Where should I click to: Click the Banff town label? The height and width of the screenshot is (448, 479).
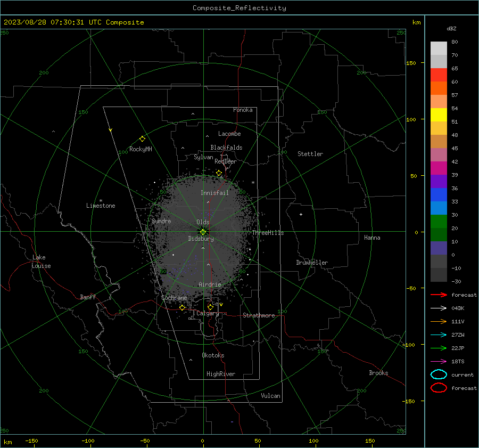(88, 297)
